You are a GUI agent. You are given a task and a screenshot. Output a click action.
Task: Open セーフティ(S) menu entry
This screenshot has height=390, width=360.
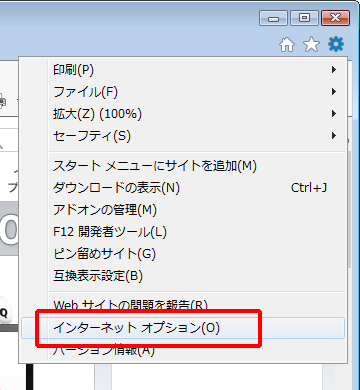pyautogui.click(x=183, y=136)
